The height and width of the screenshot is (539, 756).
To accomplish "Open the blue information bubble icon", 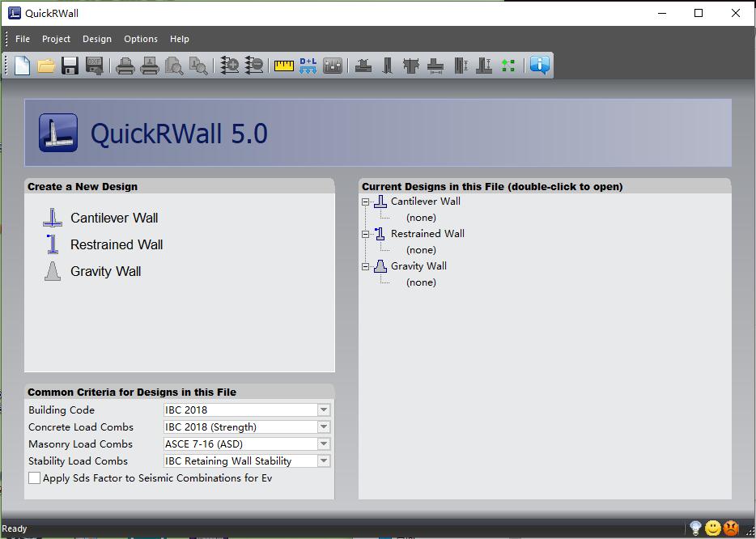I will (540, 65).
